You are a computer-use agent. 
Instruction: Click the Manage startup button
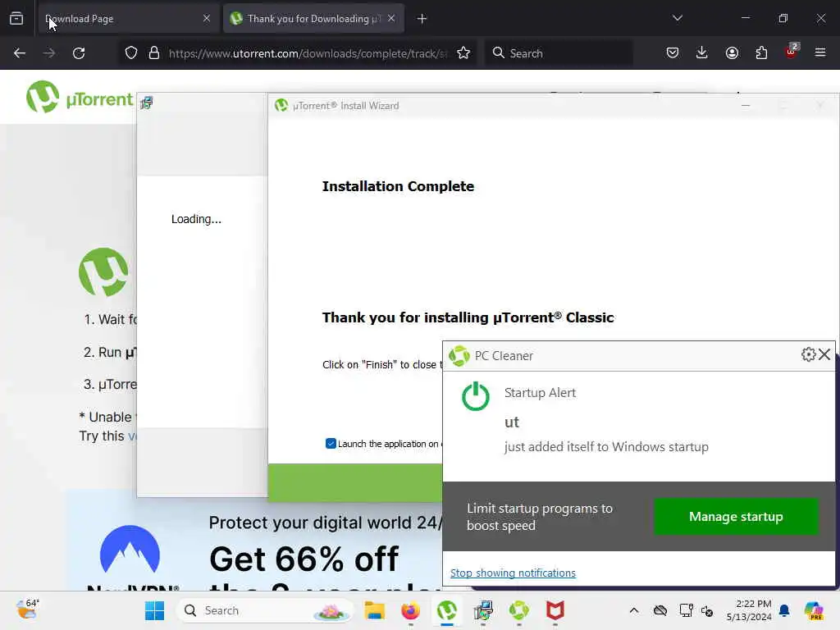pos(736,517)
